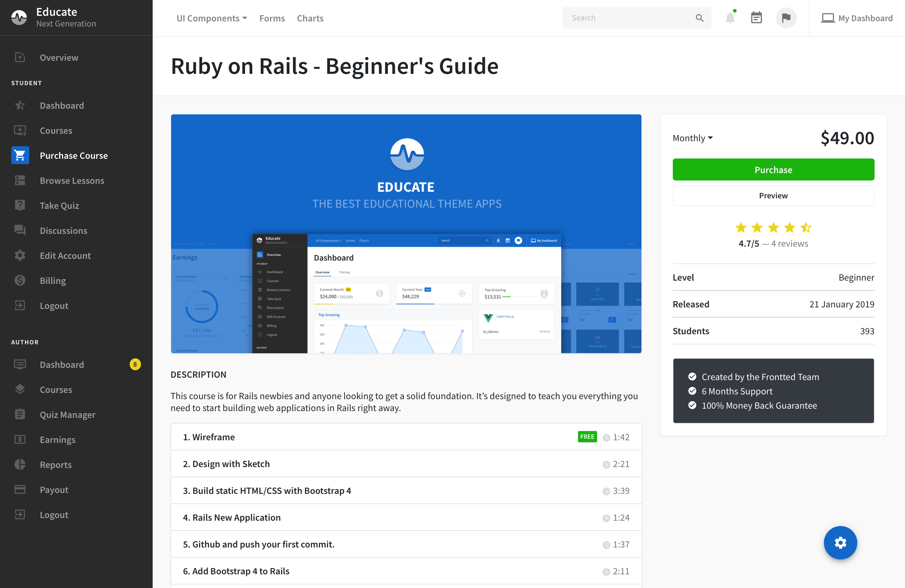Open the Wireframe free lesson

click(213, 437)
